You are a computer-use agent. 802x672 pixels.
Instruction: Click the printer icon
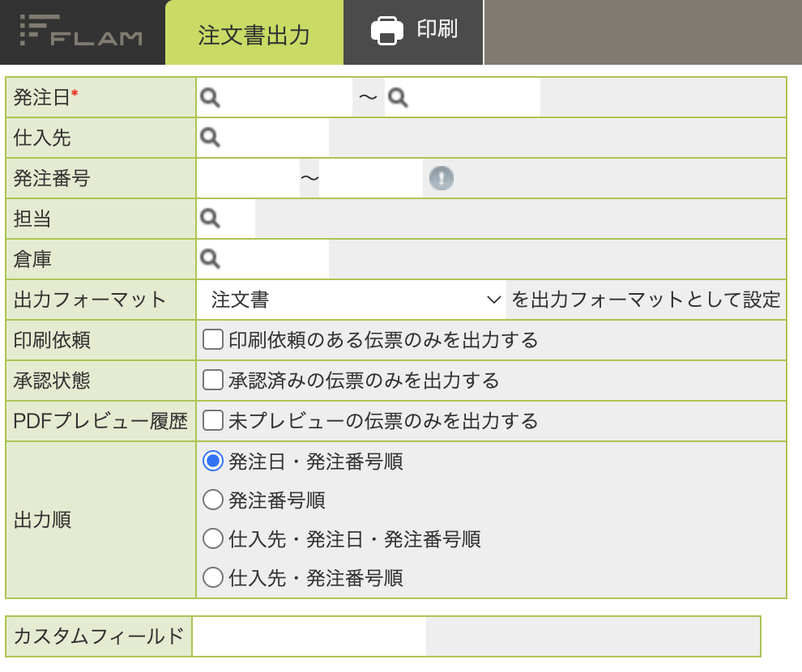(x=386, y=31)
